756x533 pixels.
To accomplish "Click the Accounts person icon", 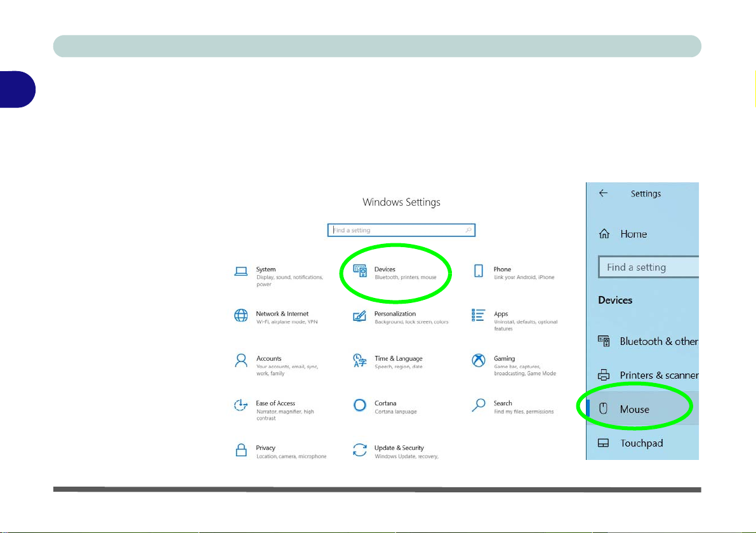I will click(241, 360).
